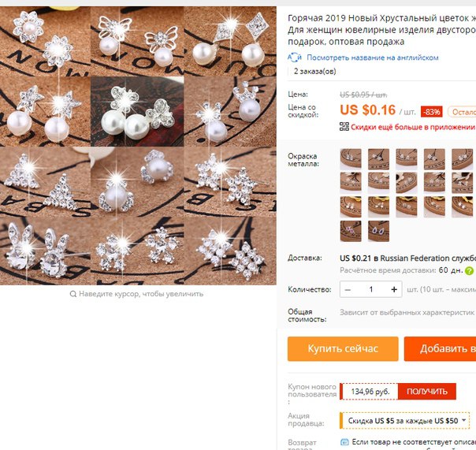This screenshot has width=476, height=450.
Task: Select the third variant in the second row
Action: [x=407, y=183]
